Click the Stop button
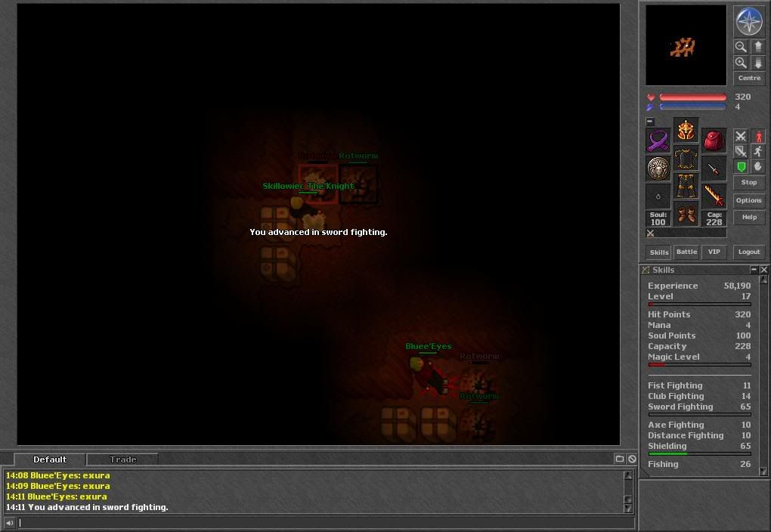Viewport: 771px width, 532px height. 749,182
